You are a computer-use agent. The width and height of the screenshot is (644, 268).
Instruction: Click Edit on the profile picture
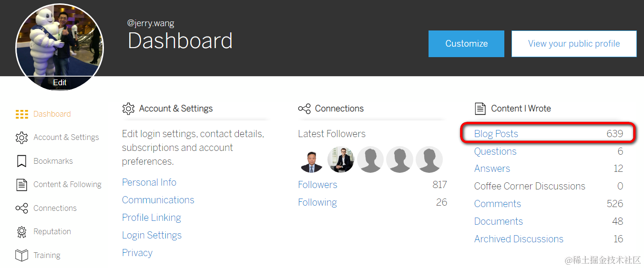tap(60, 82)
